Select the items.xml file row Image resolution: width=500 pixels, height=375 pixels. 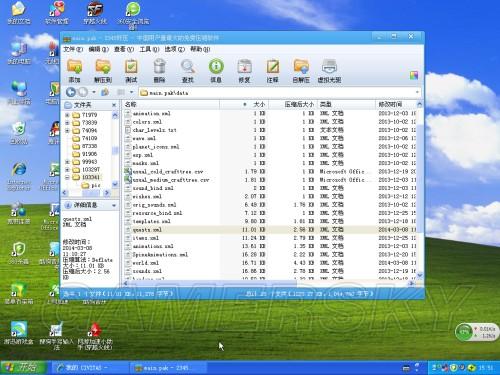click(x=270, y=238)
